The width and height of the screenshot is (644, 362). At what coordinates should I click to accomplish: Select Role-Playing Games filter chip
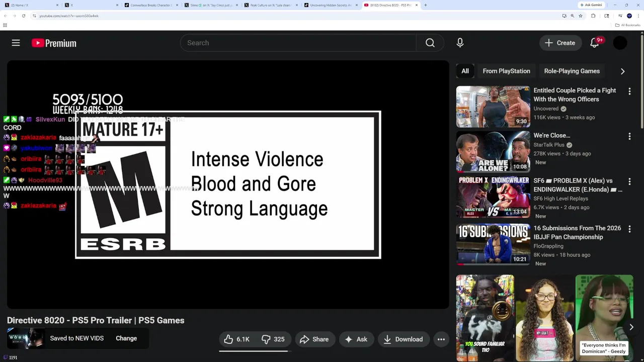572,71
